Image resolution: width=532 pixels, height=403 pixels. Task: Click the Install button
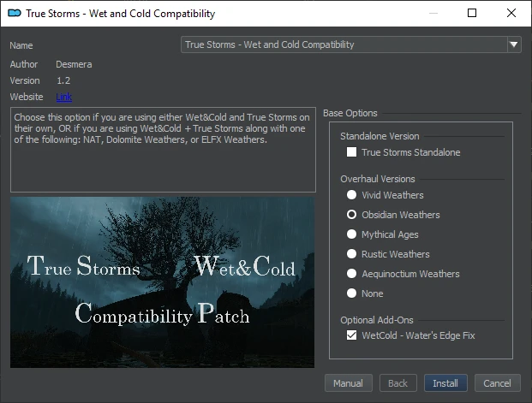pos(445,383)
